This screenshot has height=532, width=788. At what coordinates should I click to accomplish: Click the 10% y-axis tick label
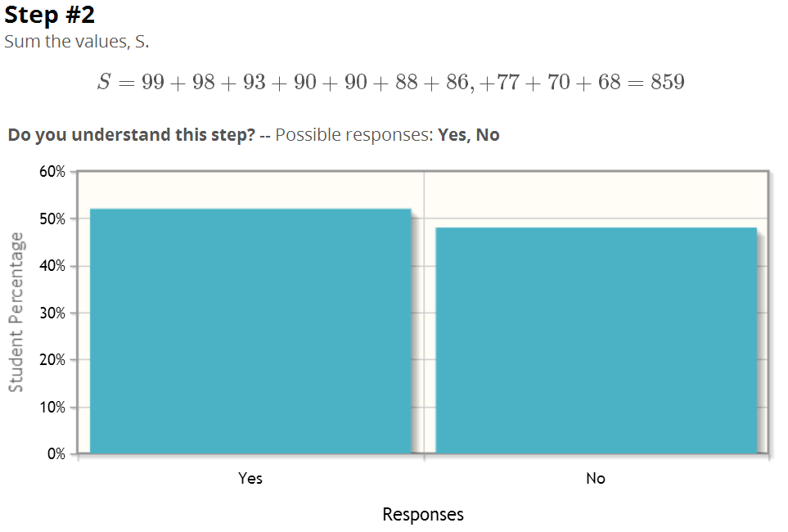click(x=52, y=407)
